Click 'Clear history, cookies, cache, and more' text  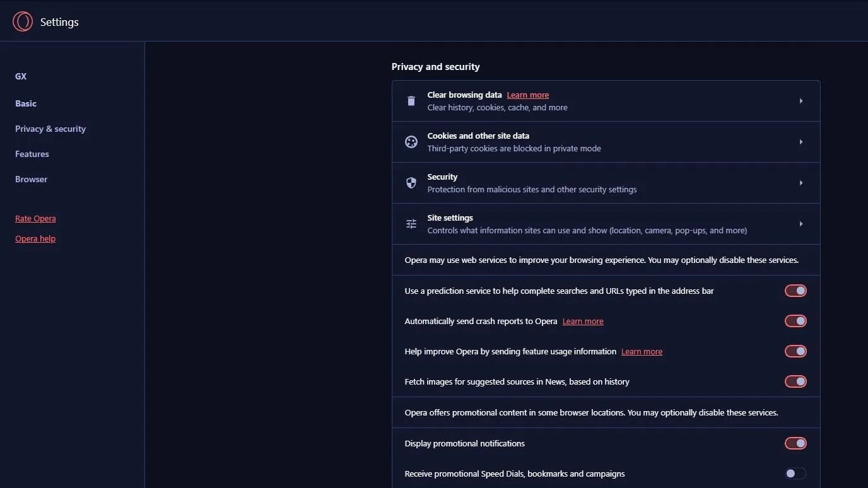(498, 108)
